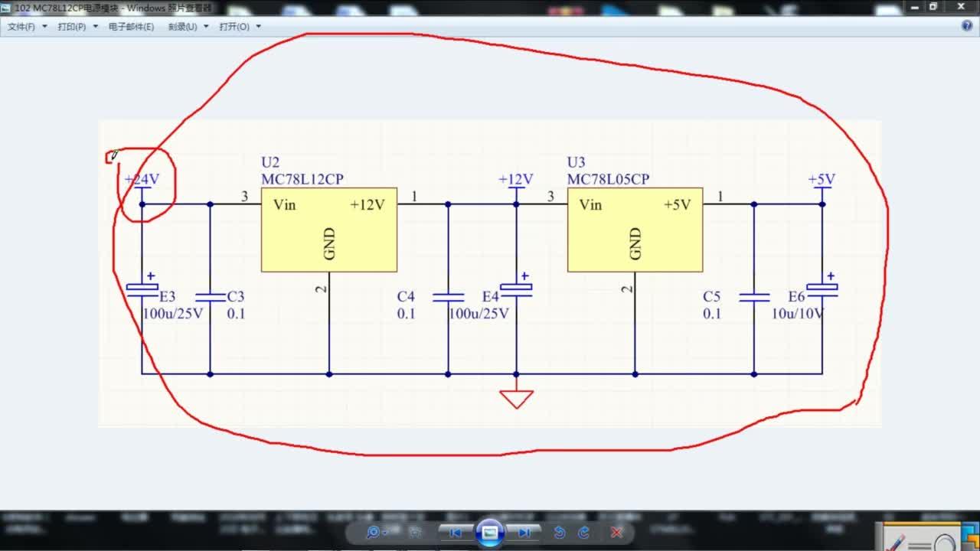This screenshot has width=980, height=551.
Task: Click the C4 capacitor label
Action: pyautogui.click(x=406, y=297)
